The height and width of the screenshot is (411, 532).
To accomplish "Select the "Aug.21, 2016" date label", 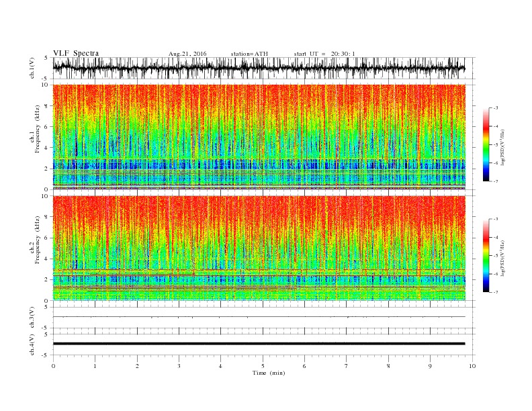I will (187, 54).
